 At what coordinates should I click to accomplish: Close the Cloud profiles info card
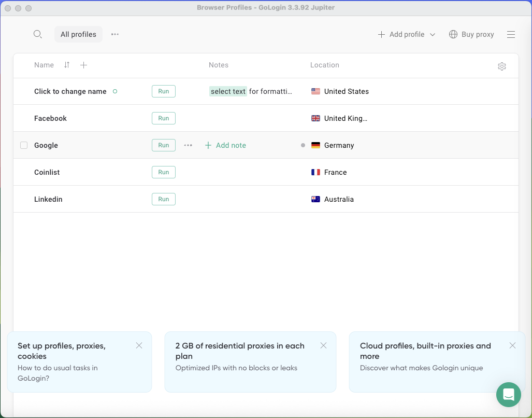click(x=512, y=345)
